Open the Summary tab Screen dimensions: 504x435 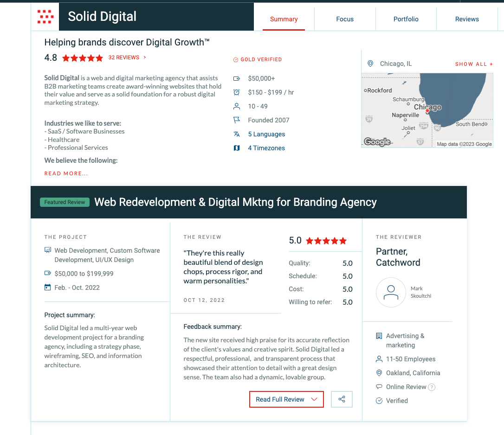[284, 19]
